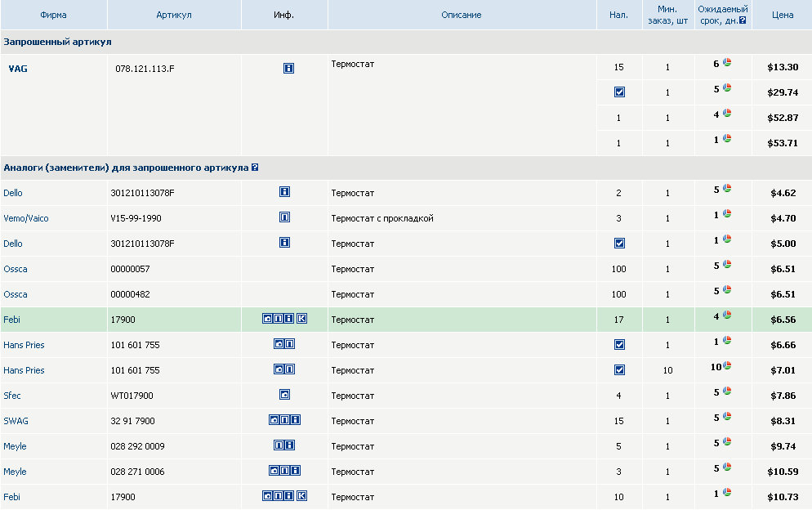Open the help icon next to 'Ожидаемый срок, дн.'

(x=743, y=20)
